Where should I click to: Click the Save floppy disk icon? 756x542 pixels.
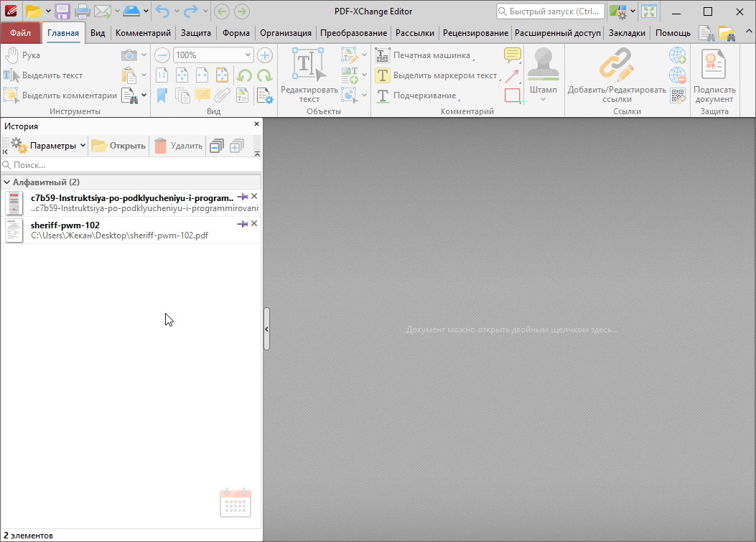point(62,11)
